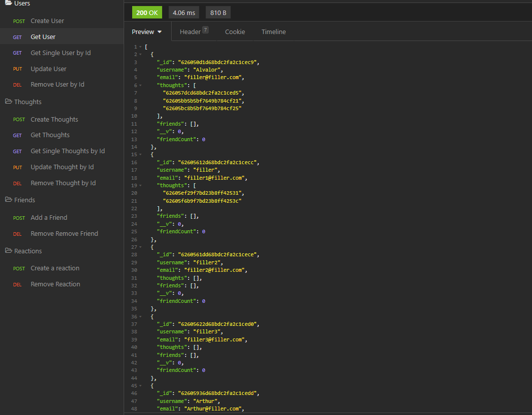Click thought id "62605f6b9f7bd23b8ff4253c"

pos(202,201)
